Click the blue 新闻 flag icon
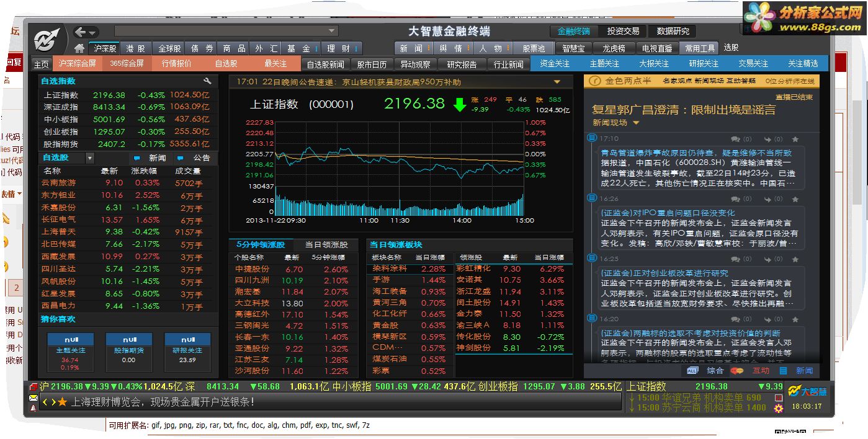This screenshot has height=439, width=868. pos(136,158)
